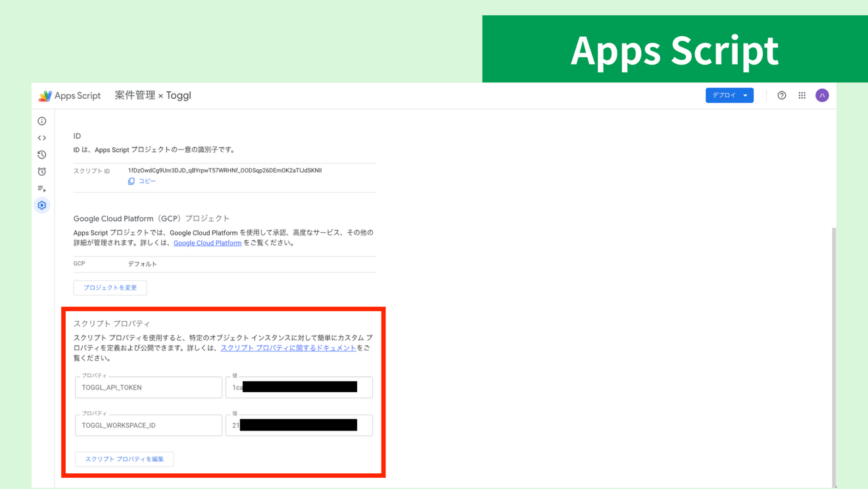This screenshot has height=489, width=868.
Task: Open the Google Cloud Platform link
Action: 207,243
